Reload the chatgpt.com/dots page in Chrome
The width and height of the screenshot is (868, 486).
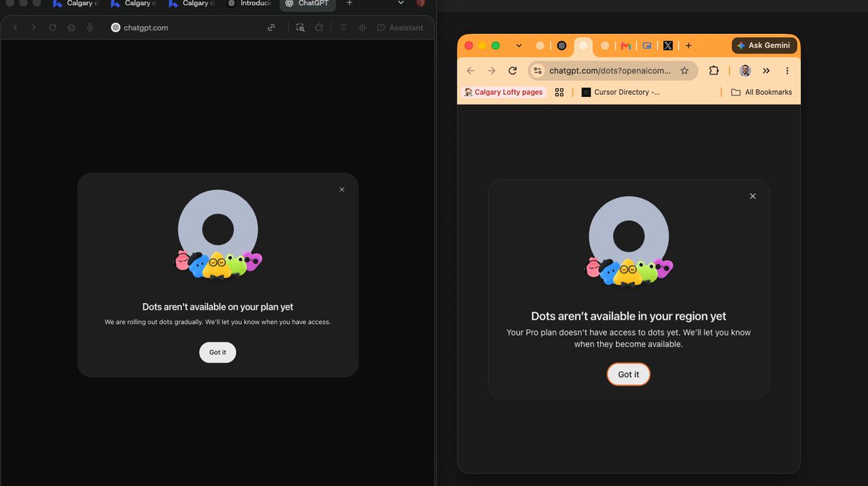[513, 71]
